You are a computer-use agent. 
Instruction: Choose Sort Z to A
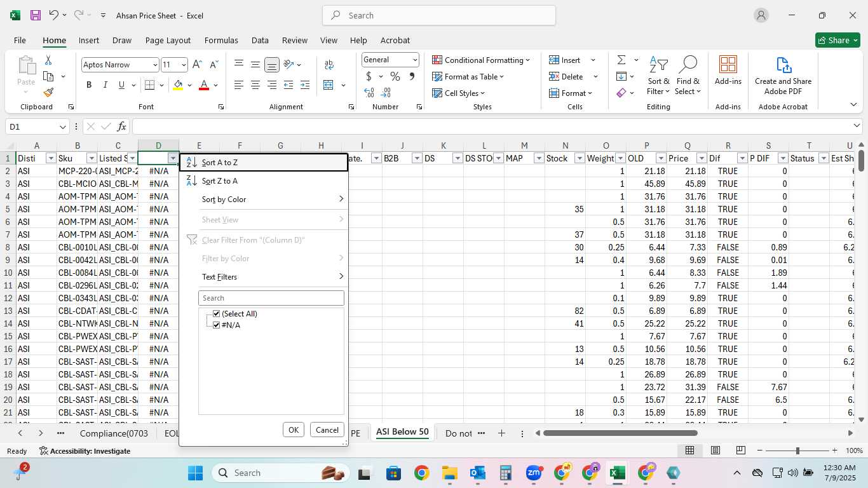(x=264, y=181)
